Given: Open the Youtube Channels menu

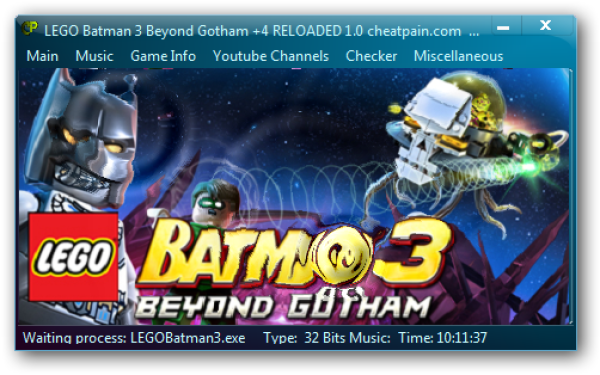Looking at the screenshot, I should [271, 56].
